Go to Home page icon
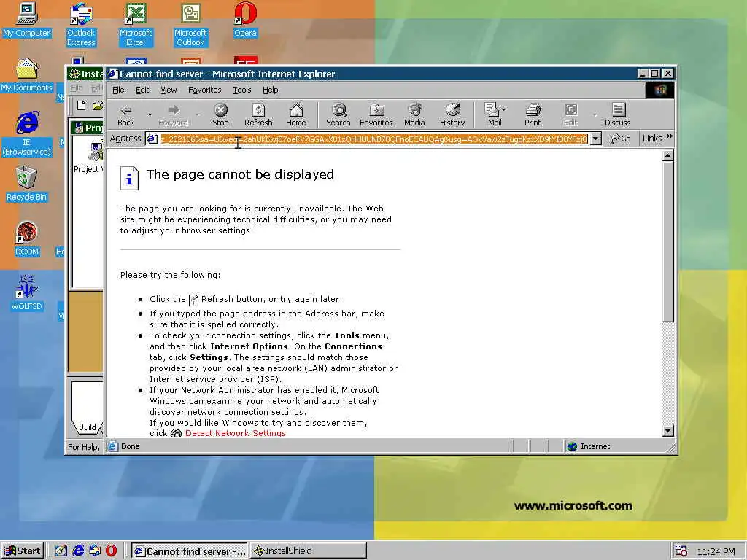 pos(296,115)
